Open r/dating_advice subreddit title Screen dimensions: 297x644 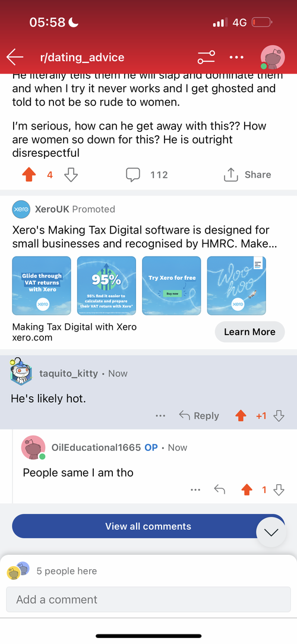pyautogui.click(x=82, y=57)
